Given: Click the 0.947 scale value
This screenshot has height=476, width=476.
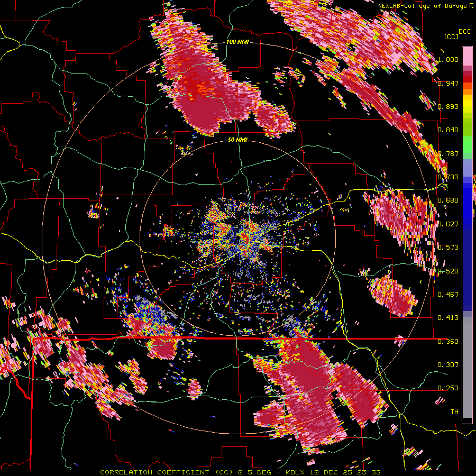Looking at the screenshot, I should [448, 83].
